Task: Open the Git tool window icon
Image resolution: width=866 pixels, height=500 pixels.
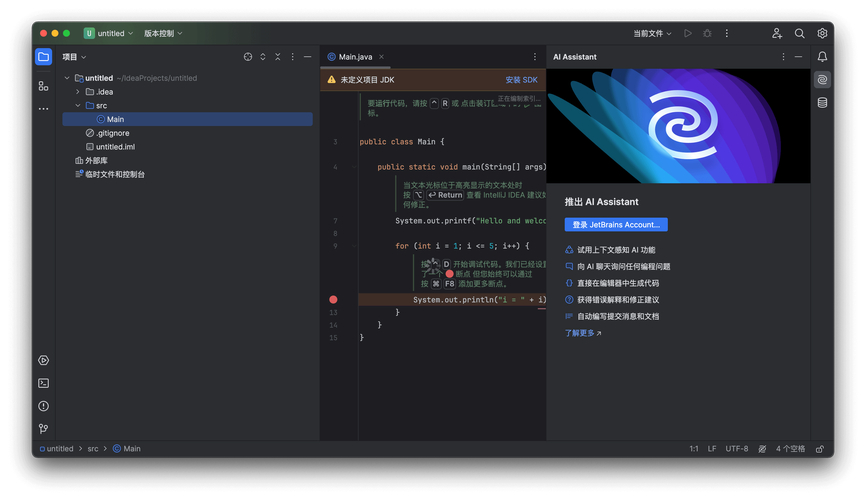Action: pos(44,429)
